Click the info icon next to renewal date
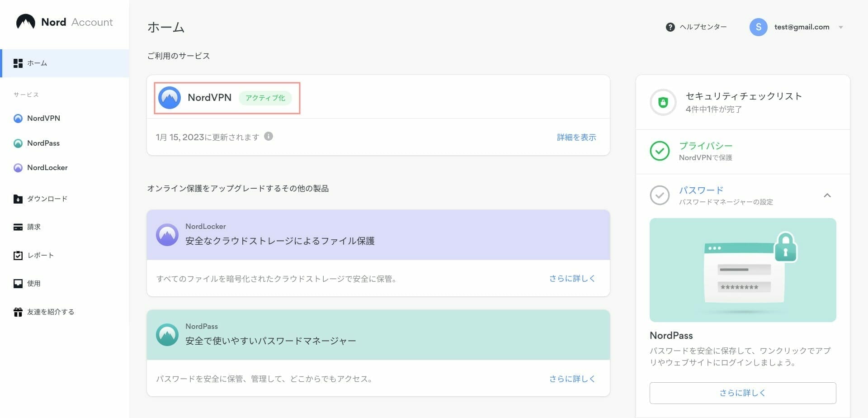The height and width of the screenshot is (418, 868). (269, 136)
